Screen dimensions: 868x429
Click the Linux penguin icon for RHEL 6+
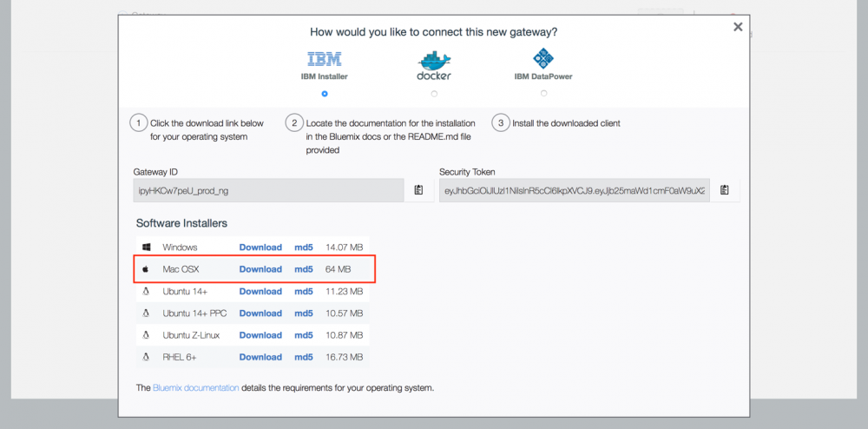[x=147, y=357]
